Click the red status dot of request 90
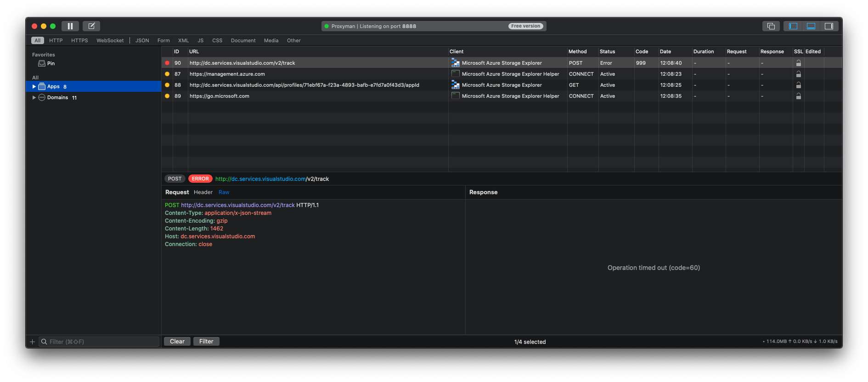Viewport: 868px width, 382px height. point(167,63)
